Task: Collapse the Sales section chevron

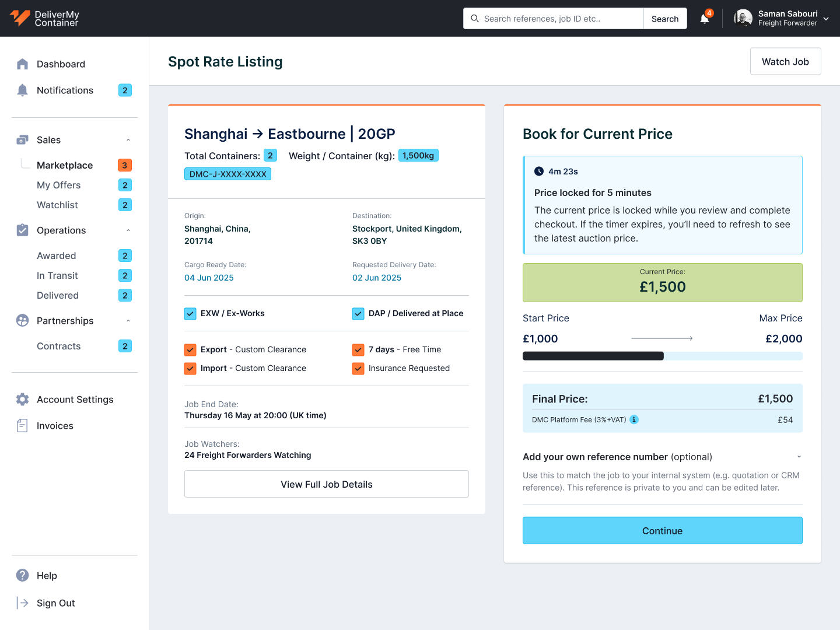Action: pyautogui.click(x=128, y=140)
